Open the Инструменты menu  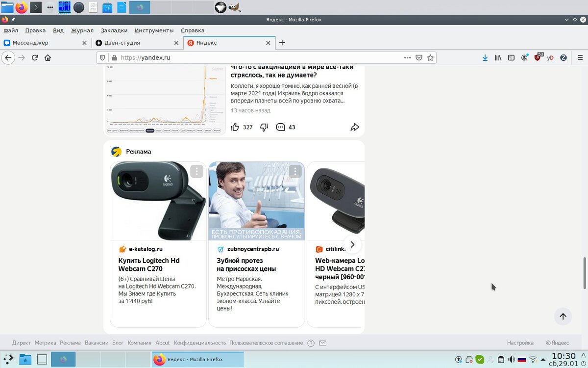(x=154, y=30)
